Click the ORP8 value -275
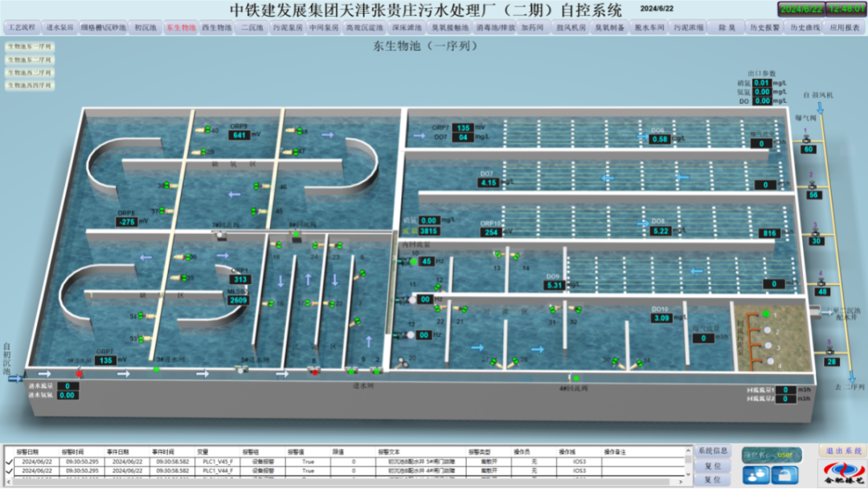Image resolution: width=868 pixels, height=489 pixels. pos(127,221)
